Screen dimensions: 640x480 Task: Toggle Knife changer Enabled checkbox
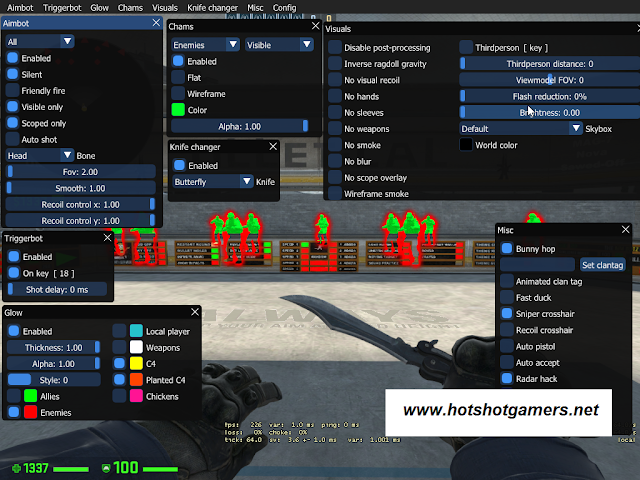tap(179, 165)
